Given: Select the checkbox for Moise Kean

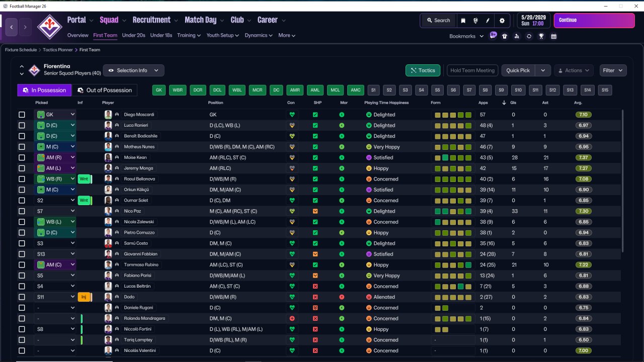Looking at the screenshot, I should pos(22,157).
